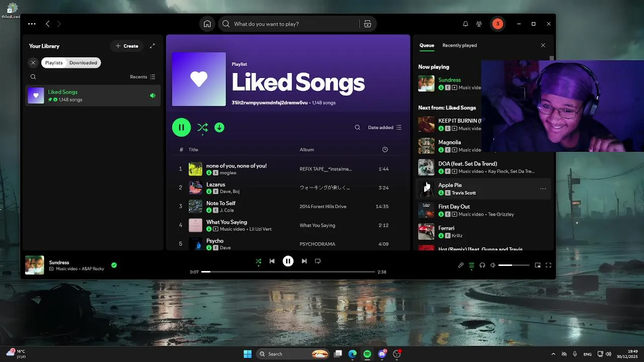Toggle repeat in the player bar
Viewport: 644px width, 362px height.
[x=317, y=261]
